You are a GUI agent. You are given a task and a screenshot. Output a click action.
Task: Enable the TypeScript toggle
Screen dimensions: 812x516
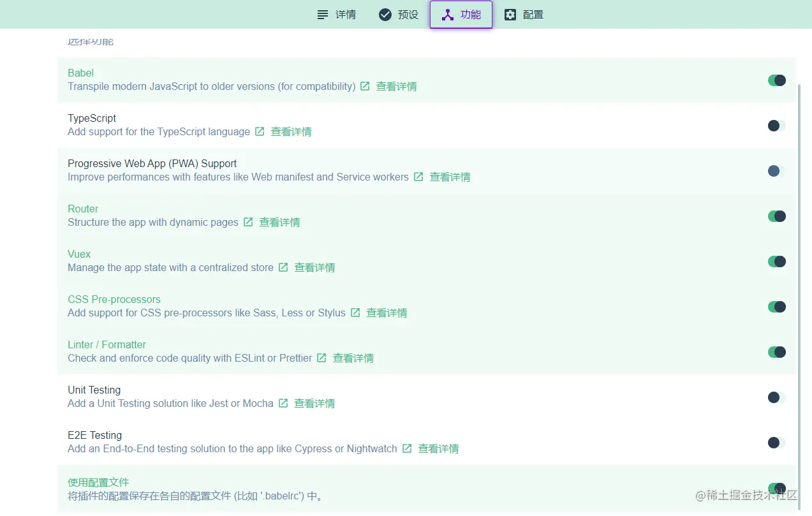[x=776, y=126]
